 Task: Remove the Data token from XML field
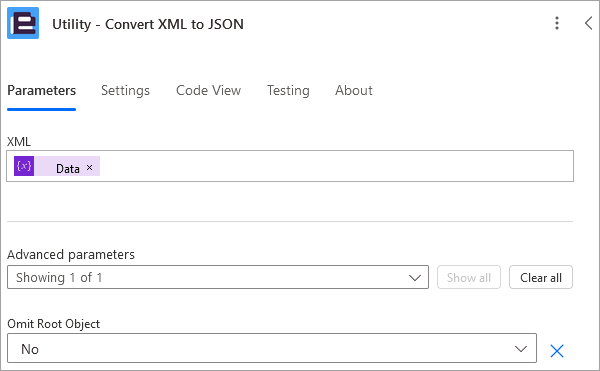click(x=89, y=168)
